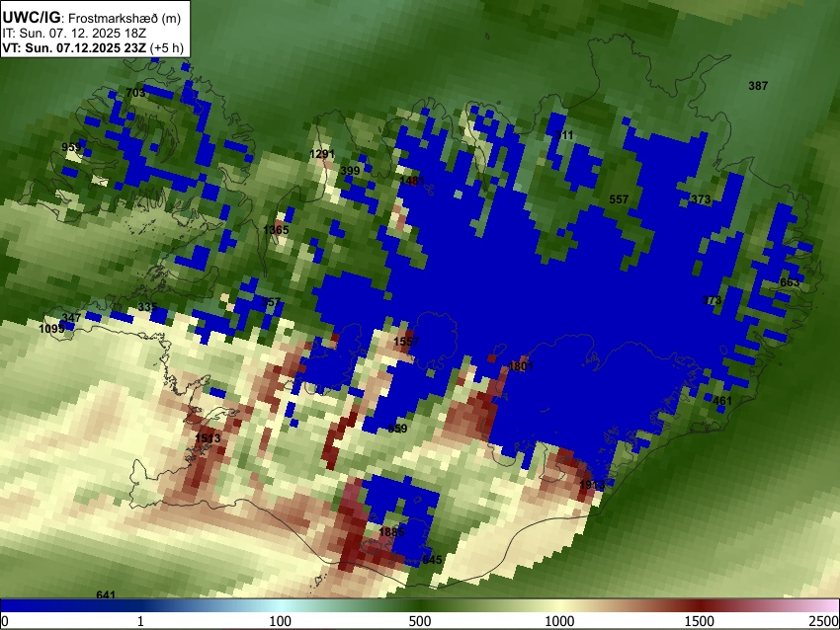
Task: Click the color scale label 1000
Action: pyautogui.click(x=559, y=621)
